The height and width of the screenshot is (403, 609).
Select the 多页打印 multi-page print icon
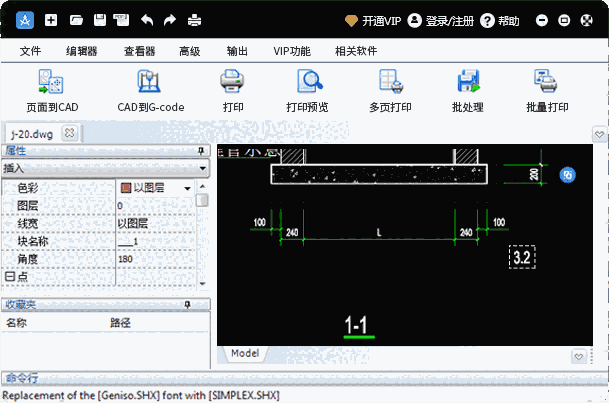[x=390, y=82]
